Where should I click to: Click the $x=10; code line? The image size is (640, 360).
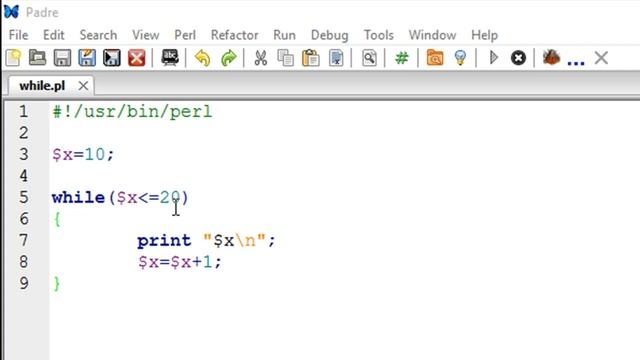coord(83,154)
